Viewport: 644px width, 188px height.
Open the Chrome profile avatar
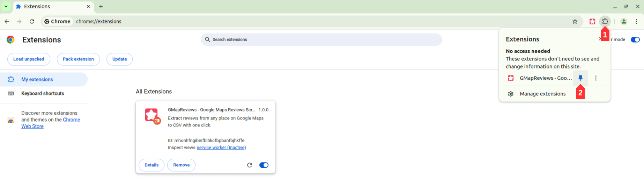pos(624,21)
